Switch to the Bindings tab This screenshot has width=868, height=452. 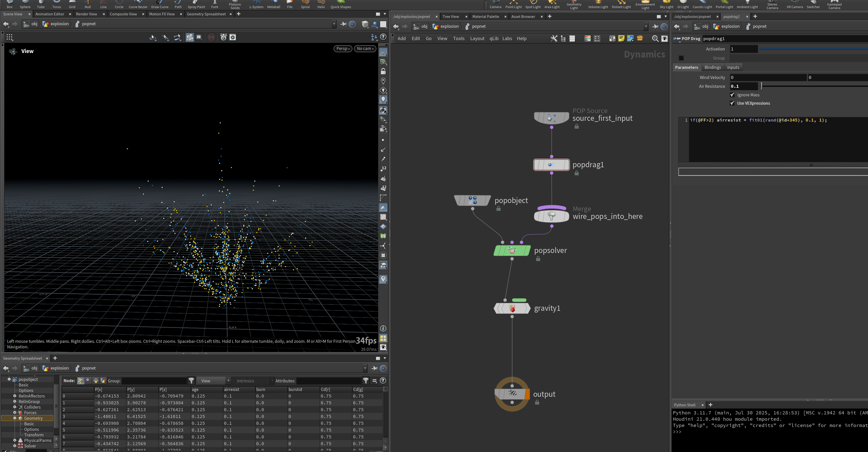pyautogui.click(x=712, y=67)
